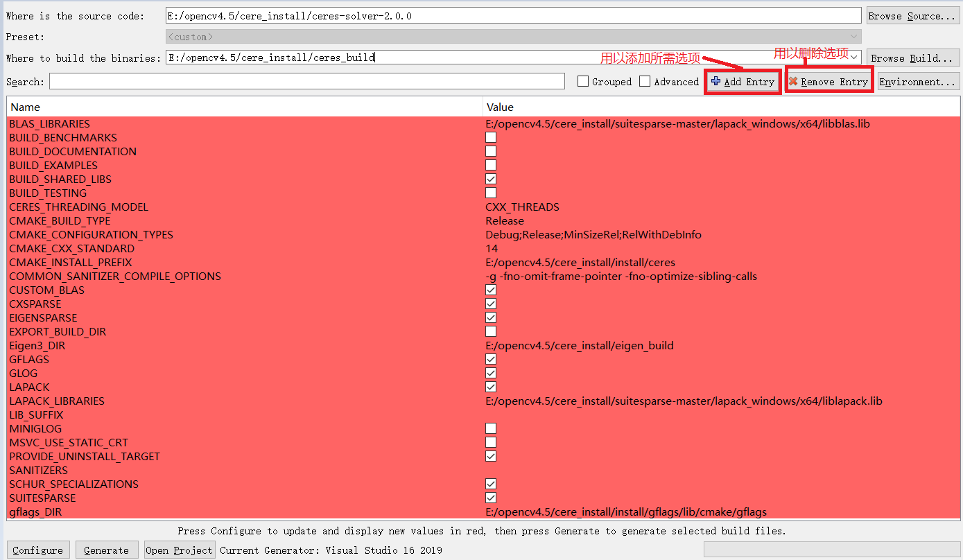Viewport: 963px width, 560px height.
Task: Click the Add Entry plus icon
Action: click(716, 81)
